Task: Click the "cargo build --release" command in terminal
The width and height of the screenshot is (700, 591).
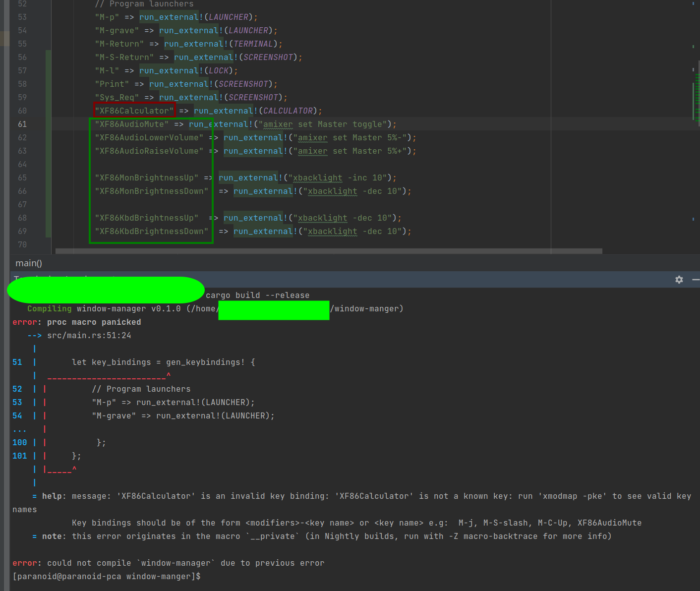Action: [x=258, y=295]
